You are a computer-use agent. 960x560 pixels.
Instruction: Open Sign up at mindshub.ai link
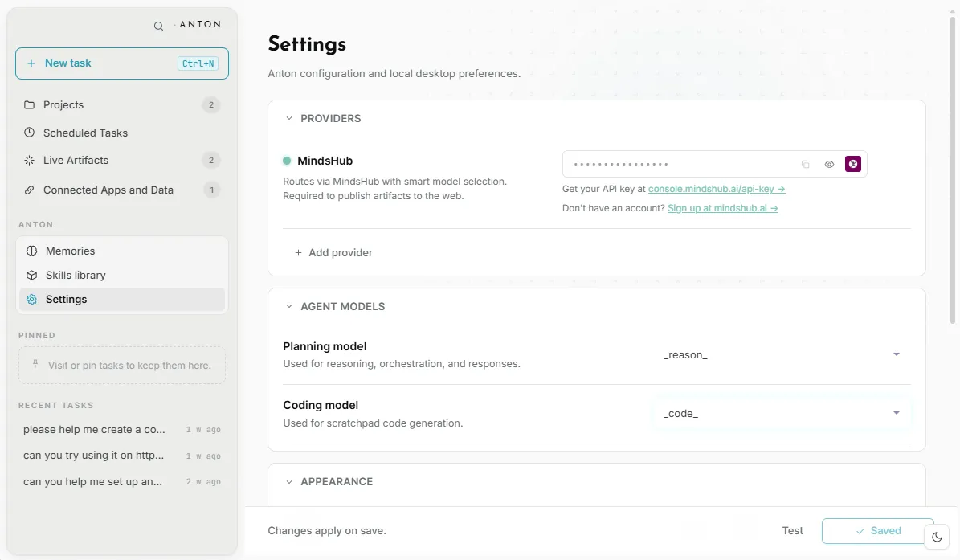(x=722, y=208)
